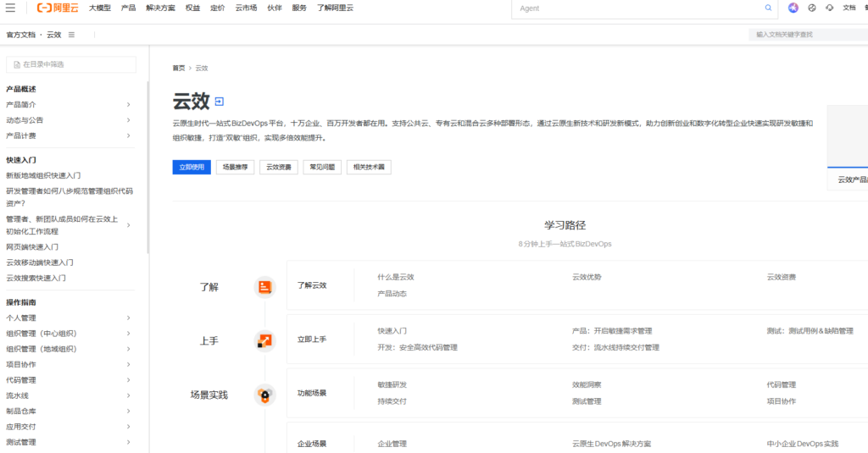Expand 组织管理（中心组织）
Screen dimensions: 868x453
[129, 334]
